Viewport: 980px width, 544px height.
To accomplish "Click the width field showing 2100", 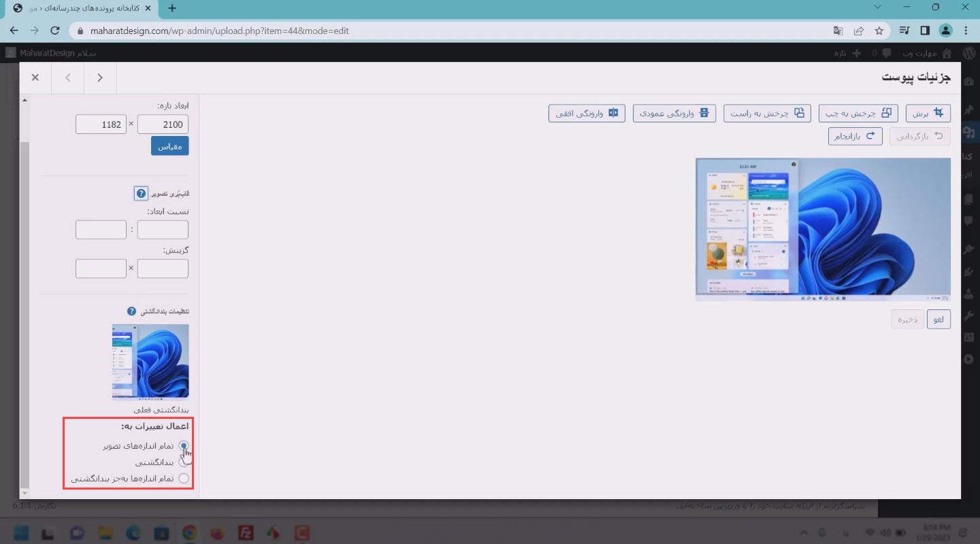I will click(x=163, y=124).
